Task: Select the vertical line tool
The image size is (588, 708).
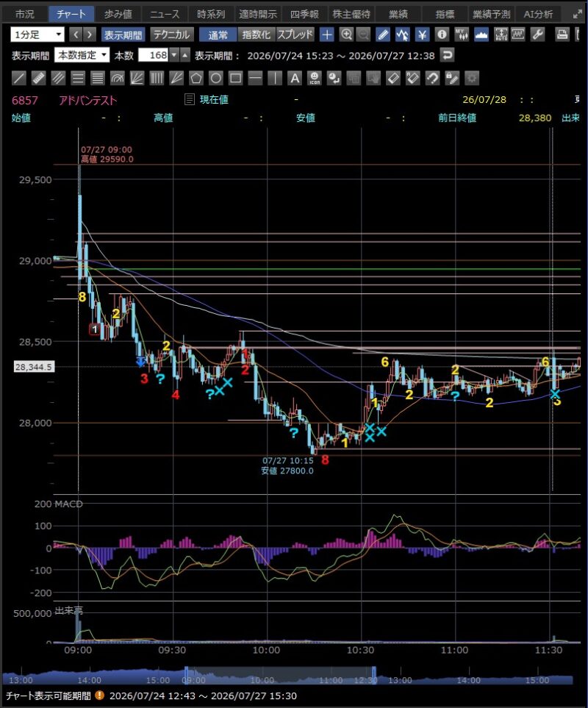Action: click(275, 78)
